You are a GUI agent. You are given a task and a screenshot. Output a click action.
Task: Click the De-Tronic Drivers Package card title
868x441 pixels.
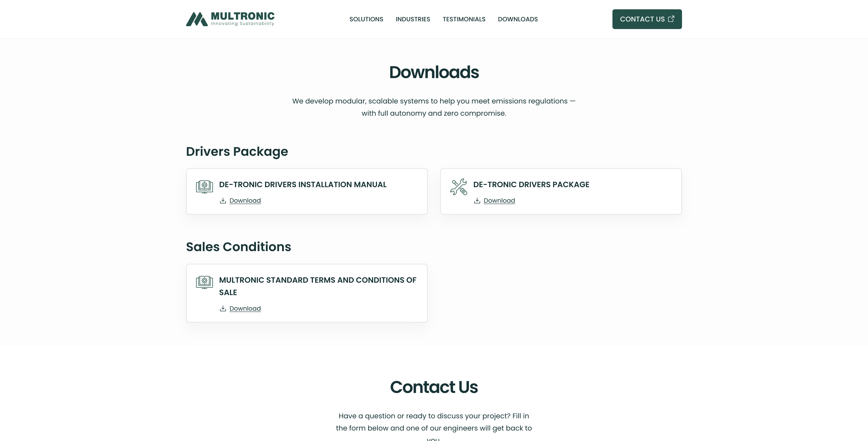click(x=531, y=185)
